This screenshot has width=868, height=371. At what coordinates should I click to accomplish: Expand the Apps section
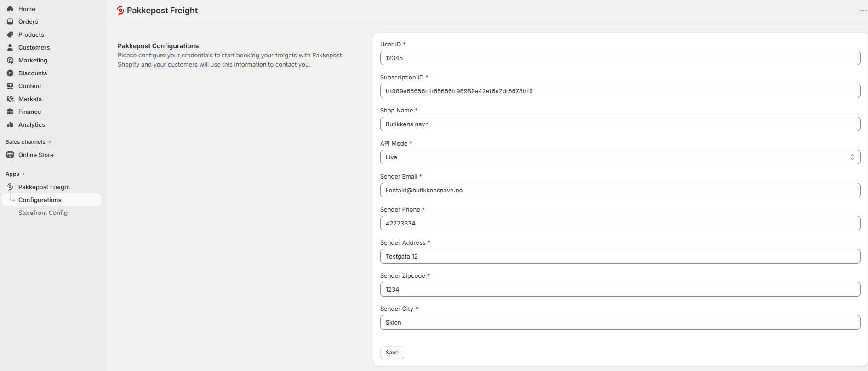point(15,174)
